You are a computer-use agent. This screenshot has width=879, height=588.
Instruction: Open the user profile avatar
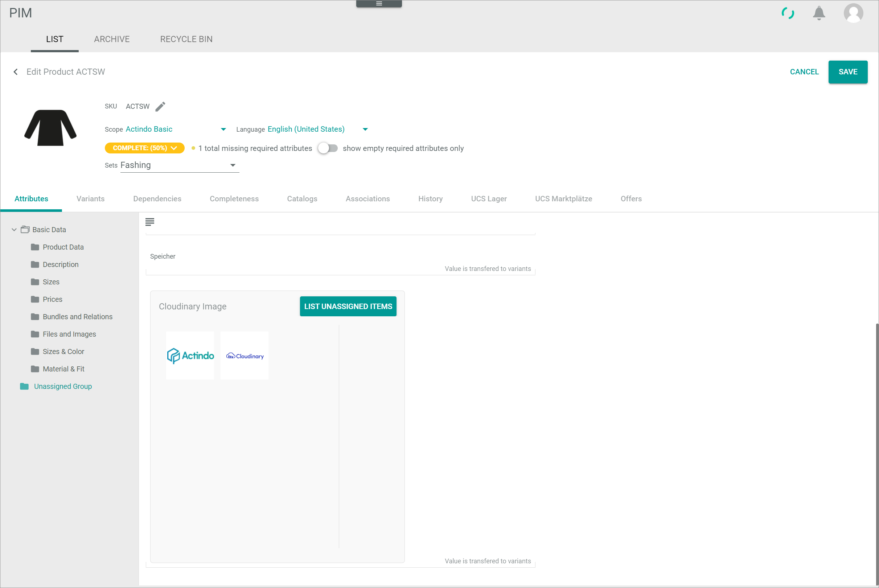853,13
